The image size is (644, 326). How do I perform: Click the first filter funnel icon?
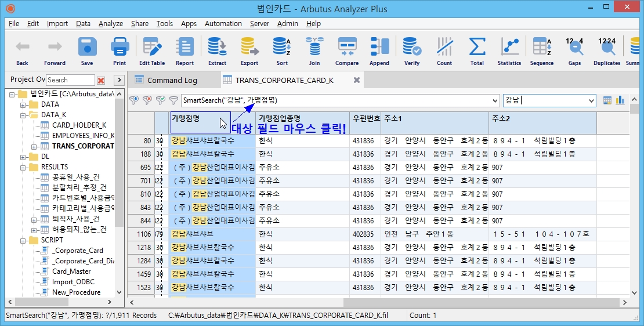tap(134, 100)
